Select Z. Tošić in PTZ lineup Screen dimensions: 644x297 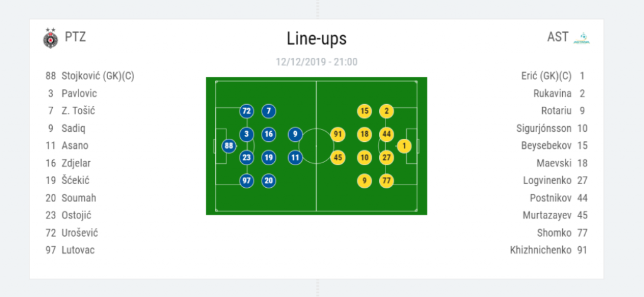pyautogui.click(x=79, y=111)
